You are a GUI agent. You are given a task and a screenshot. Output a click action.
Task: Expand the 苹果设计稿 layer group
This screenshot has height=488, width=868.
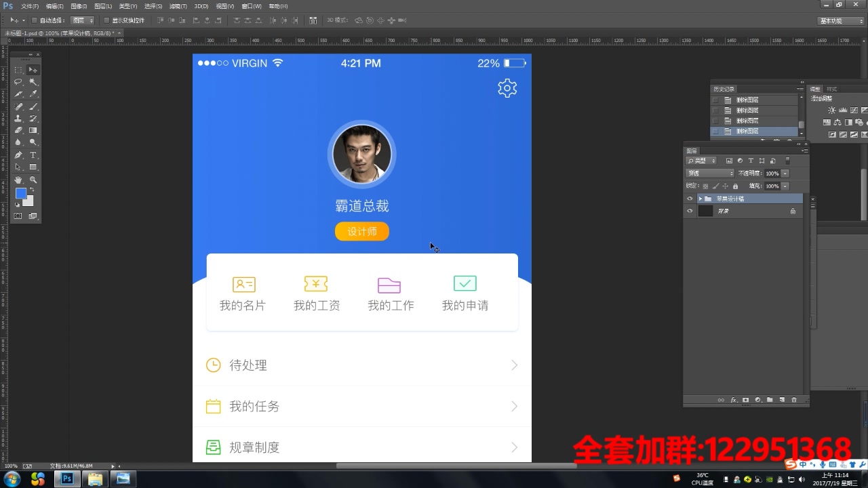point(701,199)
